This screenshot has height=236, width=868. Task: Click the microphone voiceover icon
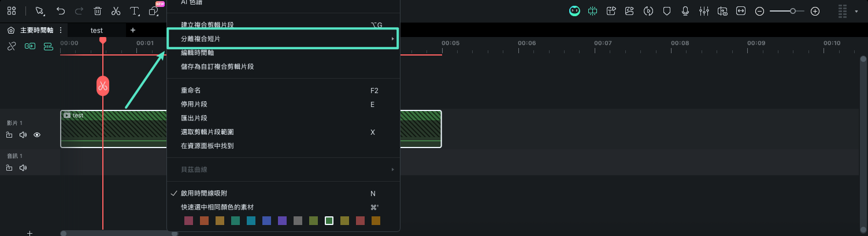685,11
